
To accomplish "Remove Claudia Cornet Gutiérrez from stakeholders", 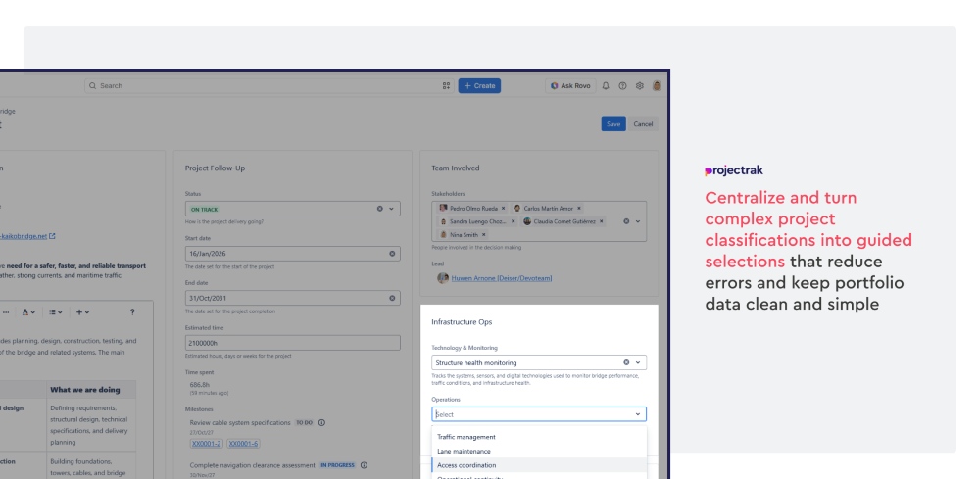I will tap(602, 221).
